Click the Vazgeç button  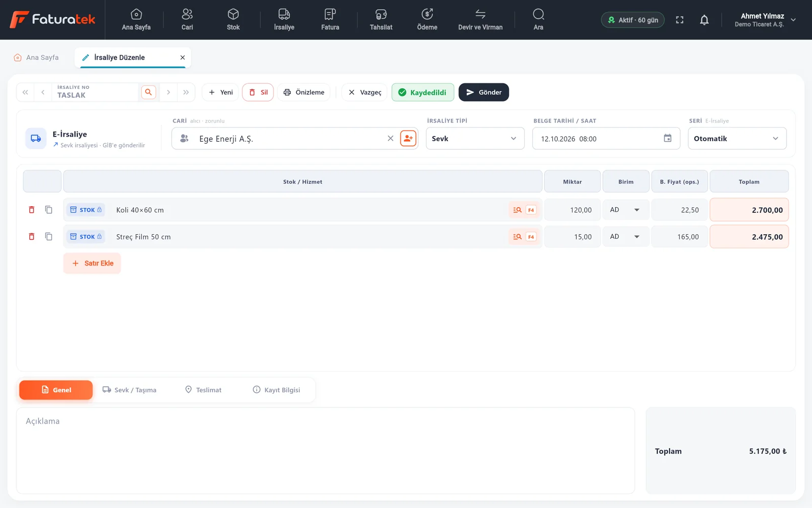point(365,92)
